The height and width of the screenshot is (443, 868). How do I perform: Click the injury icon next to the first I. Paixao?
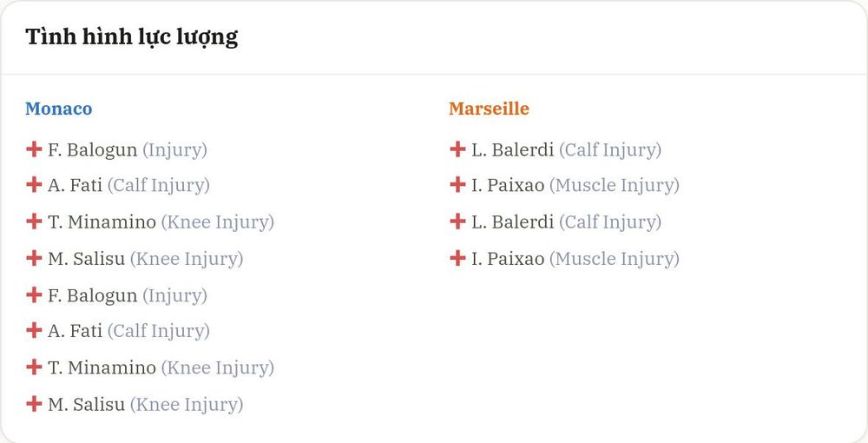pos(457,184)
